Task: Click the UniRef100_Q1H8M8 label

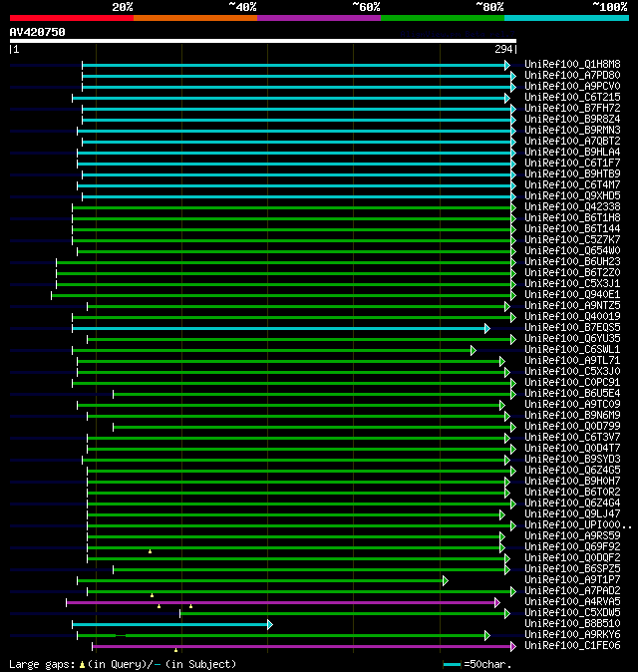Action: [x=572, y=64]
